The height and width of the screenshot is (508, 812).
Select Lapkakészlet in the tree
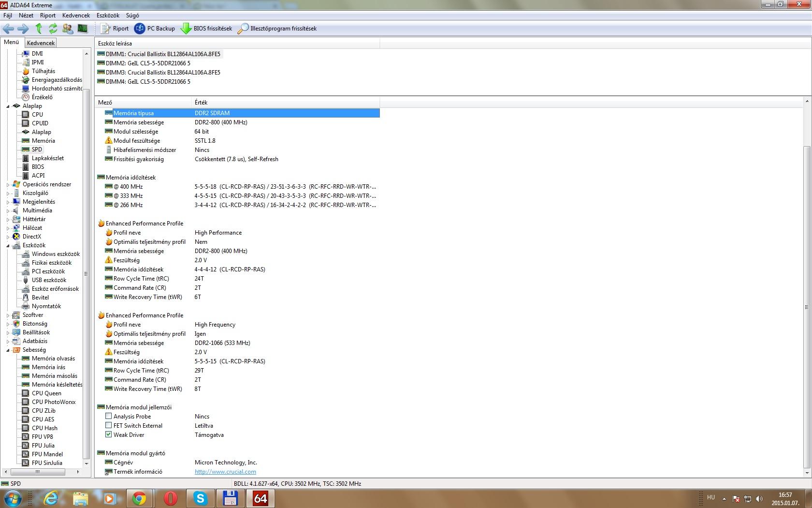(48, 158)
